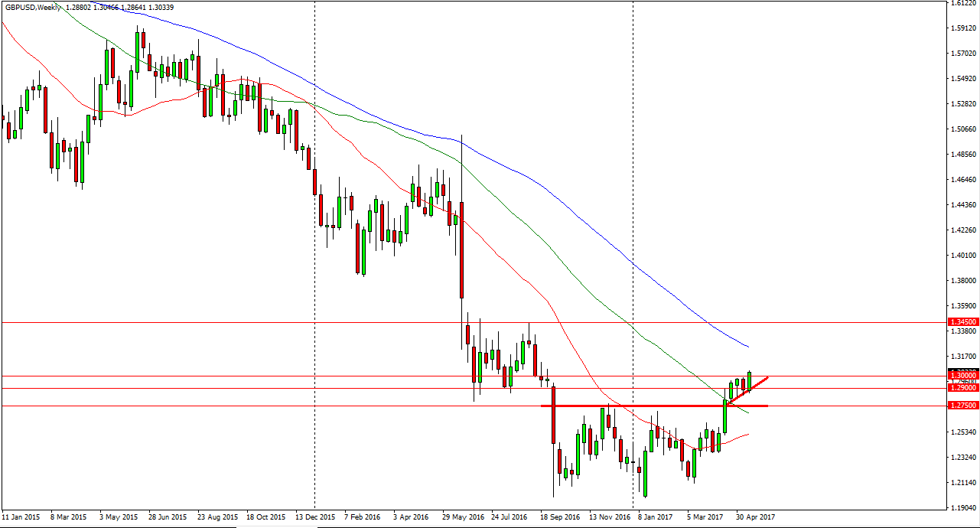Select the thick 1.27500 support line
Screen dimensions: 980x528
point(650,406)
